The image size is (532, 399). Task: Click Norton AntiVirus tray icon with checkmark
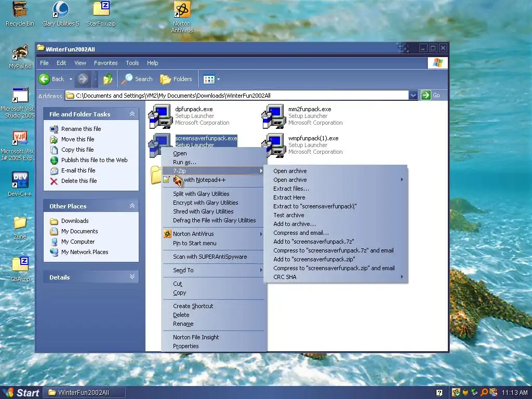coord(456,393)
